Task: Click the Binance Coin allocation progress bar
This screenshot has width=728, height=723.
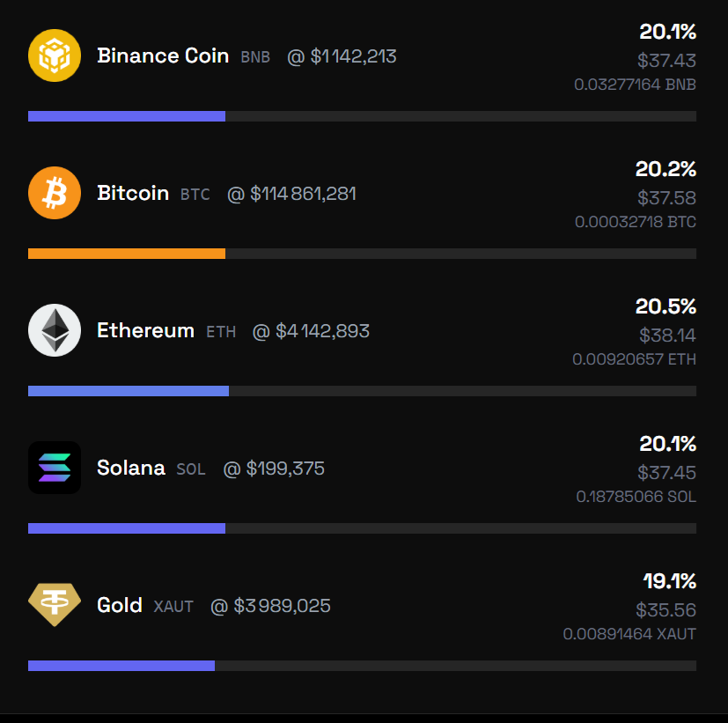Action: tap(362, 116)
